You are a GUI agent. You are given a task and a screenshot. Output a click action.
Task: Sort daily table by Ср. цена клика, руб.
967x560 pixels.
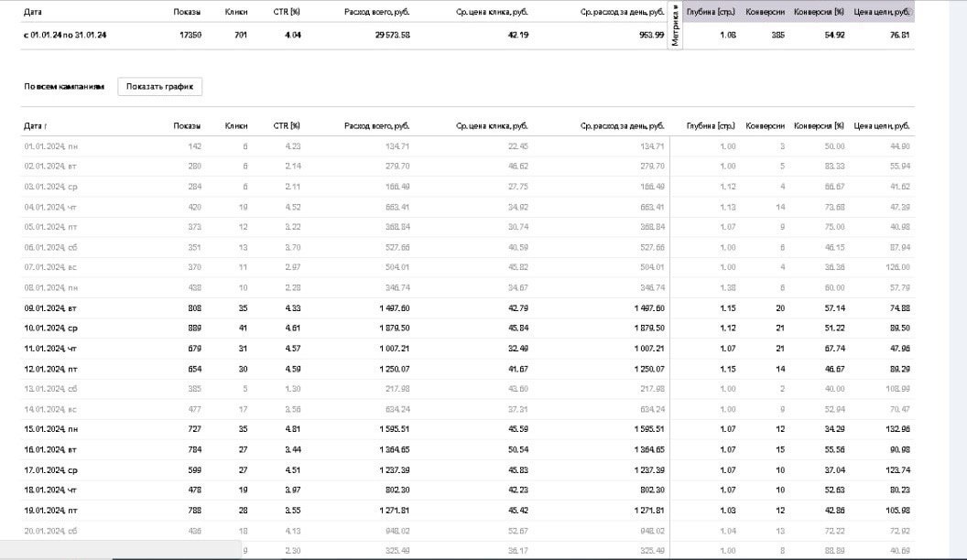492,125
